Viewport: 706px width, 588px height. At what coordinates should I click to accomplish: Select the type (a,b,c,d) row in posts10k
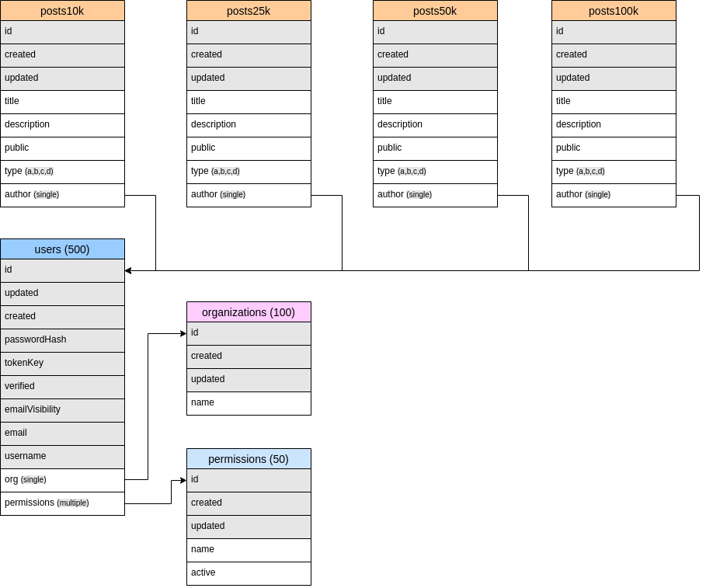point(63,172)
